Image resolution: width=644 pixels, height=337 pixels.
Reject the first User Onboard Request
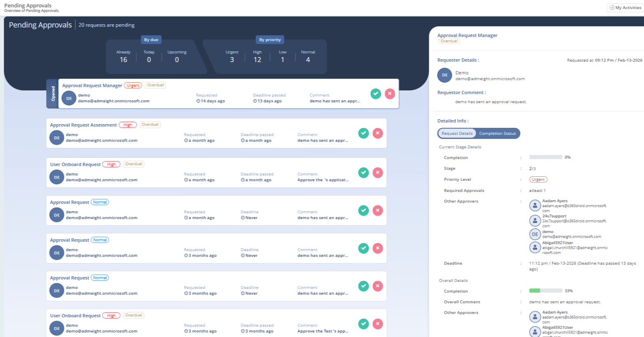pyautogui.click(x=377, y=173)
